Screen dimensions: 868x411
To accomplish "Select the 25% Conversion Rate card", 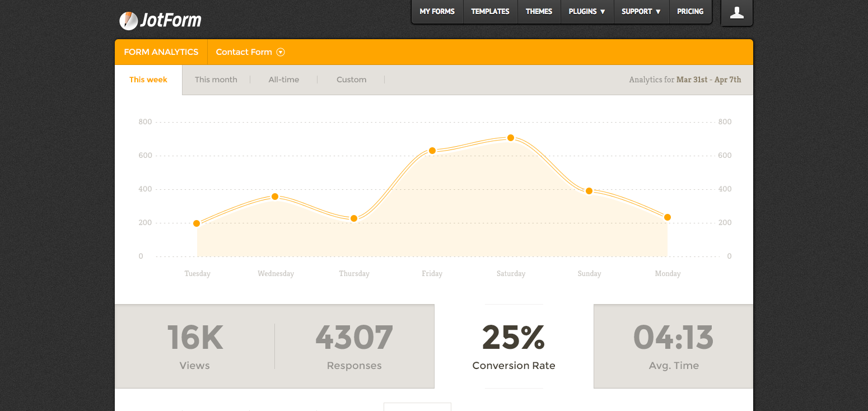I will click(514, 346).
